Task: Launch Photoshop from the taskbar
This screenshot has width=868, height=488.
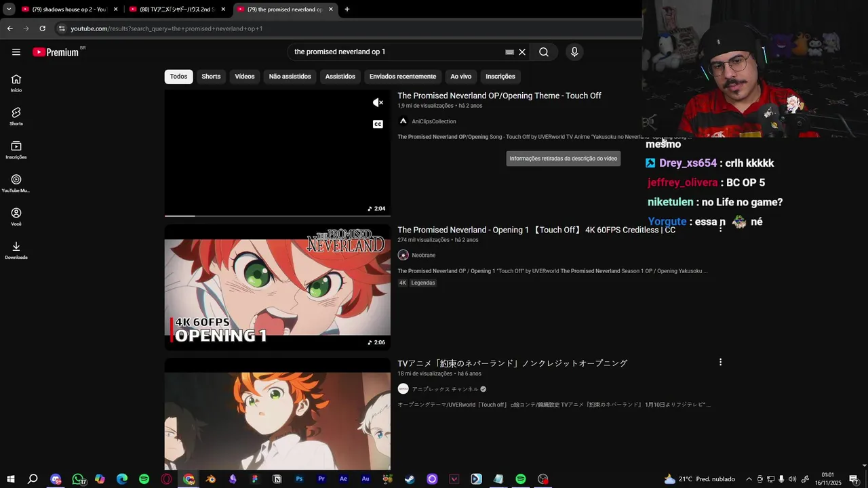Action: [299, 479]
